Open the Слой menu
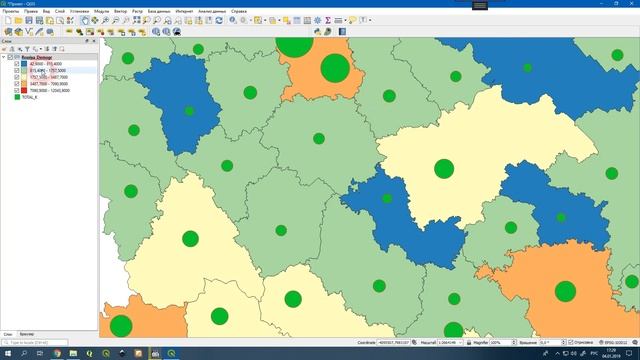 pos(60,11)
